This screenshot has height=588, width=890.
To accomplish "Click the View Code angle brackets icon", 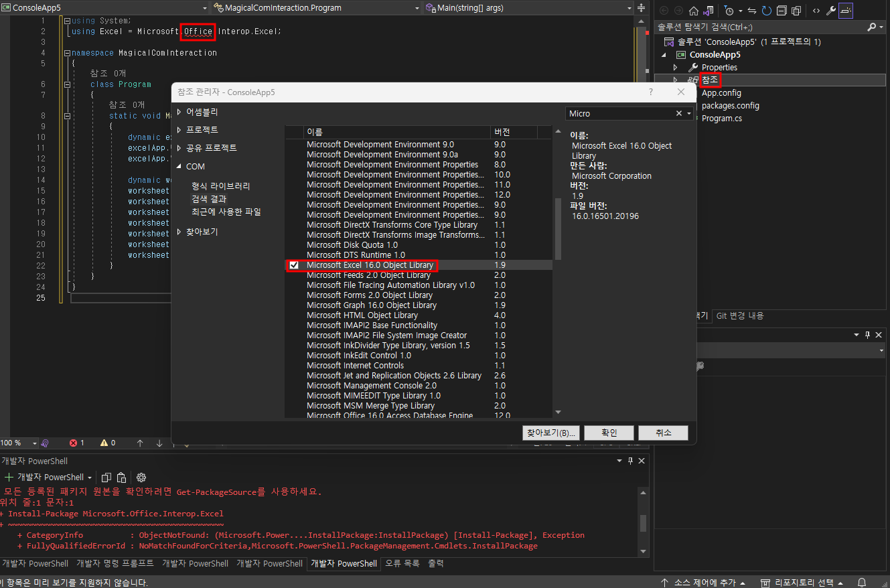I will point(816,11).
